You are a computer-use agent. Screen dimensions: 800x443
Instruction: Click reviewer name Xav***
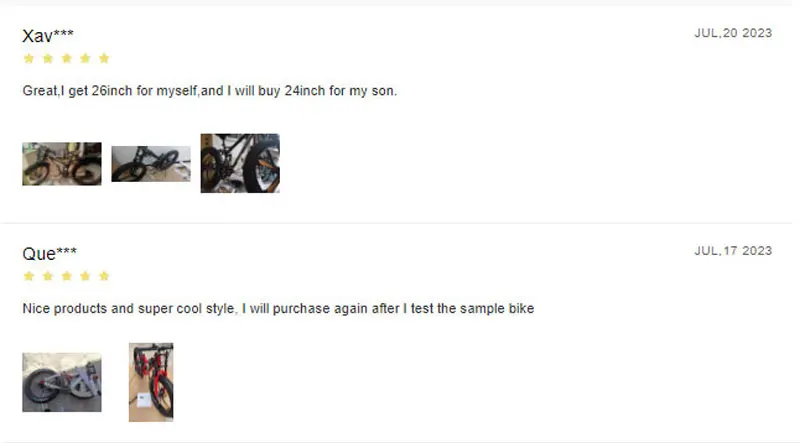tap(48, 36)
